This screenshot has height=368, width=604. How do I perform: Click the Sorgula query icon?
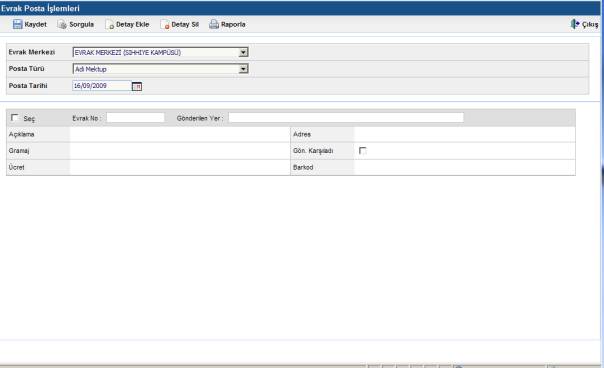tap(62, 25)
